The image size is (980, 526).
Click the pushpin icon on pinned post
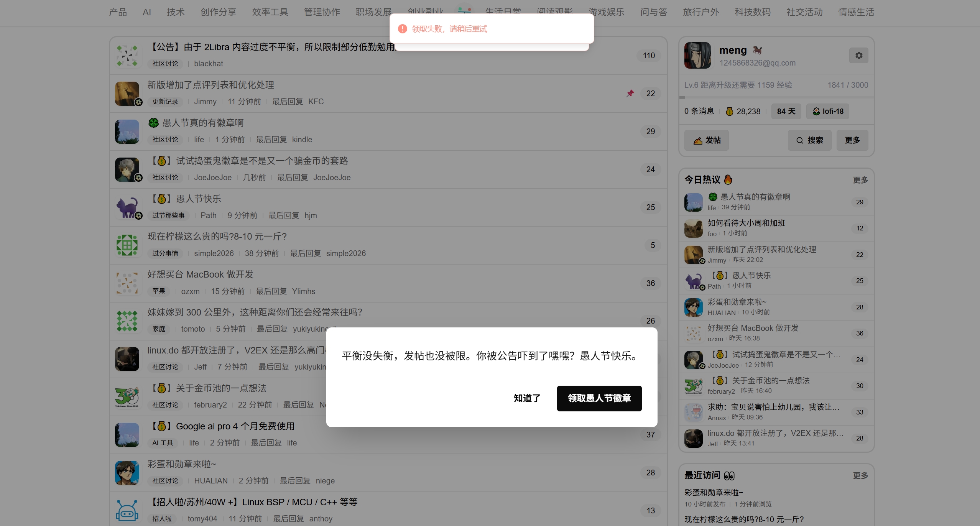pyautogui.click(x=630, y=93)
